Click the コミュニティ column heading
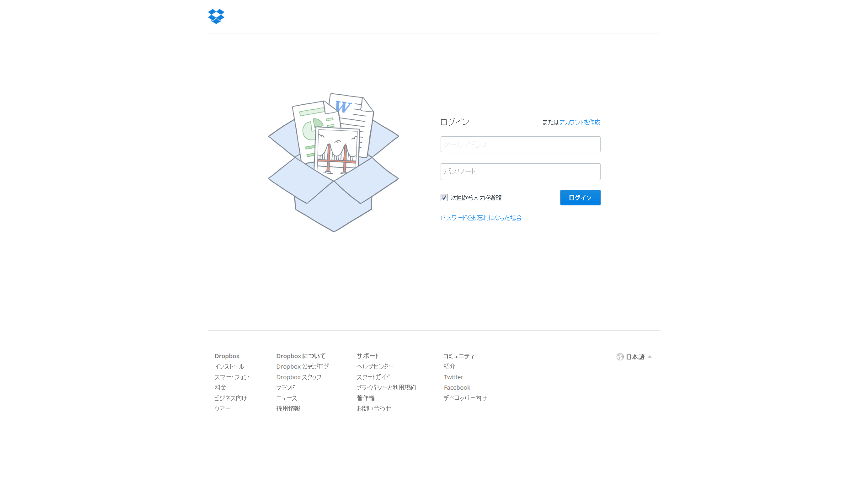Screen dimensions: 868x504 coord(459,356)
